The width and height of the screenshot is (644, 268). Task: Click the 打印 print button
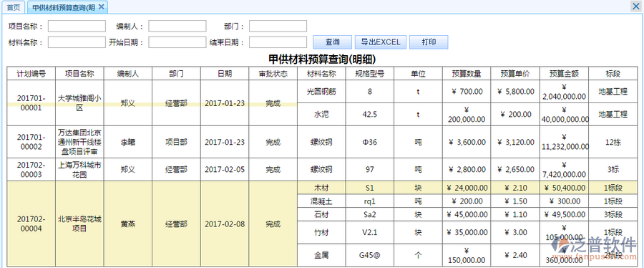(429, 42)
